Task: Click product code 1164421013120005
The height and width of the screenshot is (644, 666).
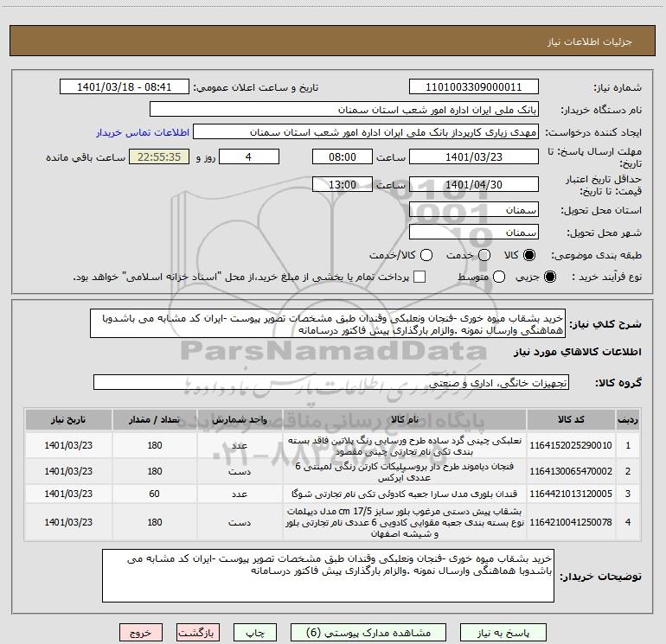Action: tap(571, 494)
